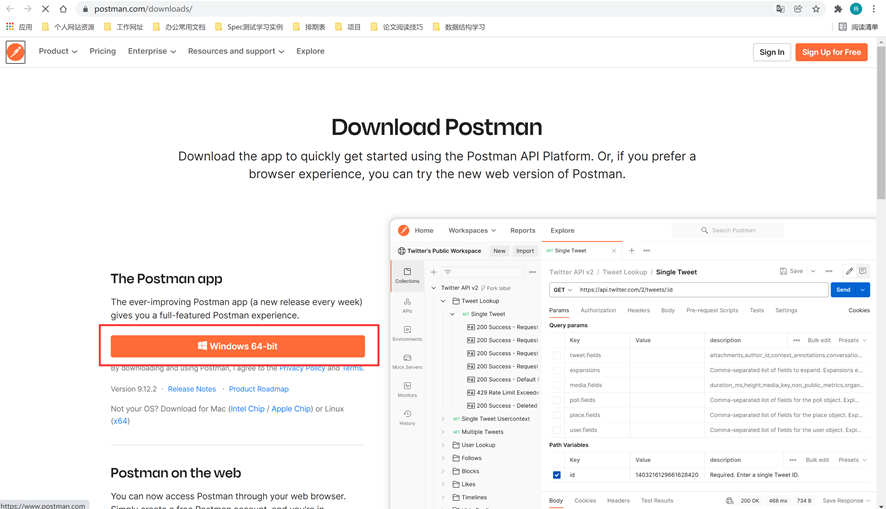Open the Product Roadmap link
This screenshot has height=509, width=886.
pyautogui.click(x=259, y=389)
